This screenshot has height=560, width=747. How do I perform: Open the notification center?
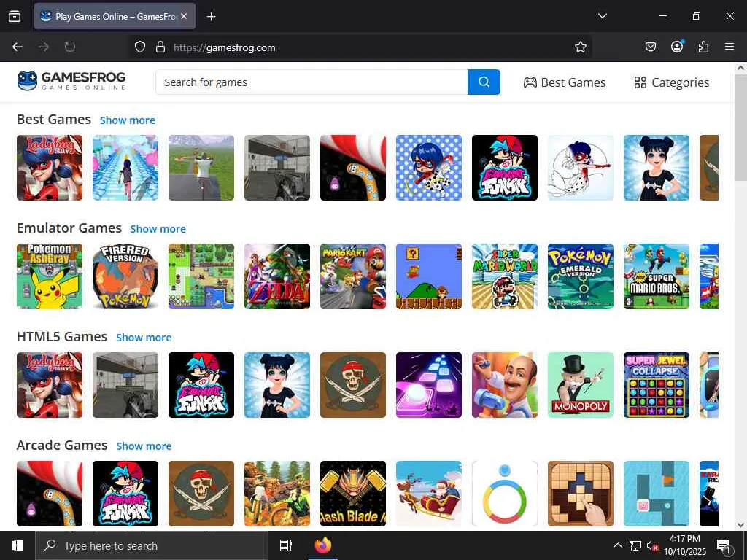click(724, 546)
